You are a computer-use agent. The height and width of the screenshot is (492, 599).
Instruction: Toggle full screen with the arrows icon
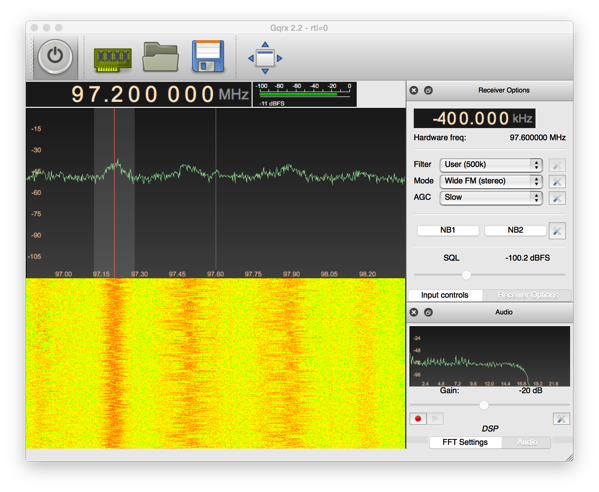(265, 58)
